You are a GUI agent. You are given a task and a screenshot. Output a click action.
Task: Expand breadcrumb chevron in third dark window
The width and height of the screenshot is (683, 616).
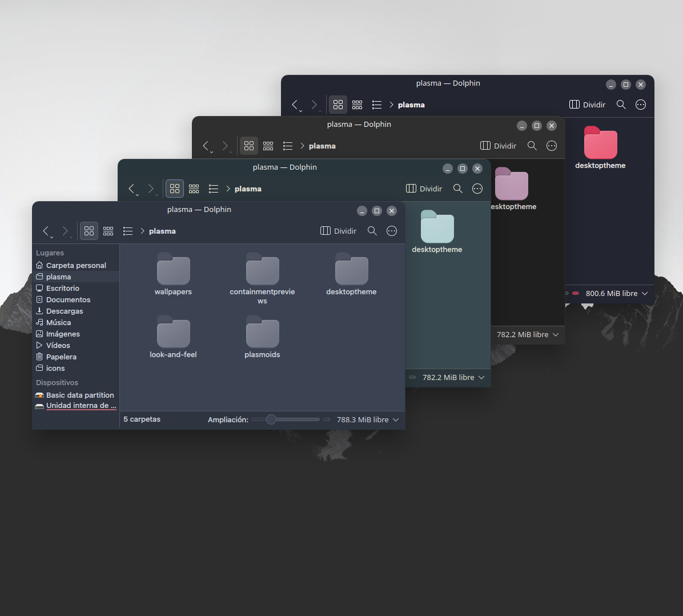[302, 146]
